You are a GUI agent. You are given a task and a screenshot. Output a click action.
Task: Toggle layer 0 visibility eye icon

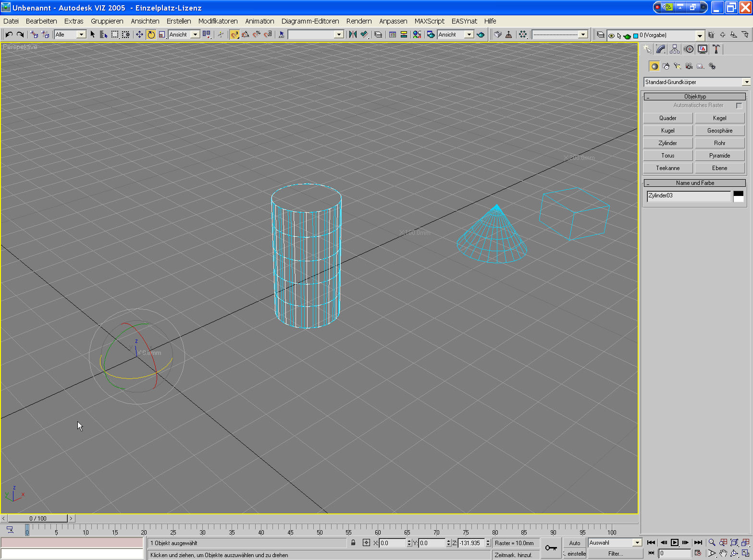pyautogui.click(x=611, y=36)
